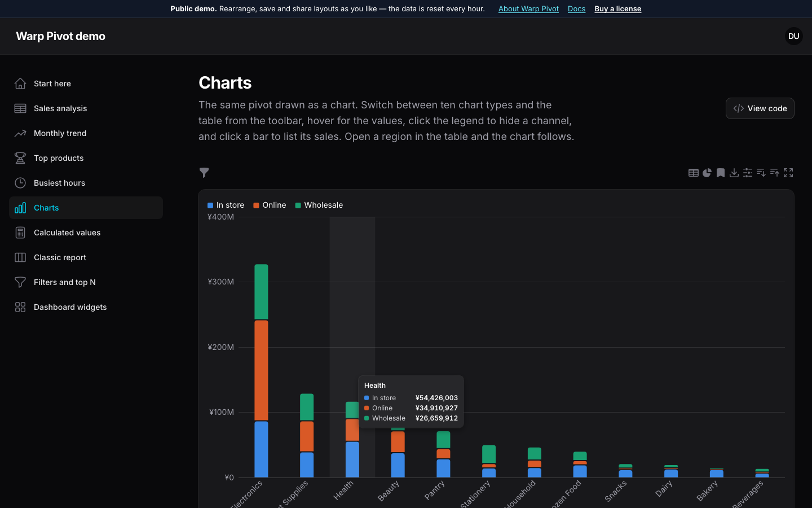
Task: Click the bookmark save-layout icon
Action: (721, 173)
